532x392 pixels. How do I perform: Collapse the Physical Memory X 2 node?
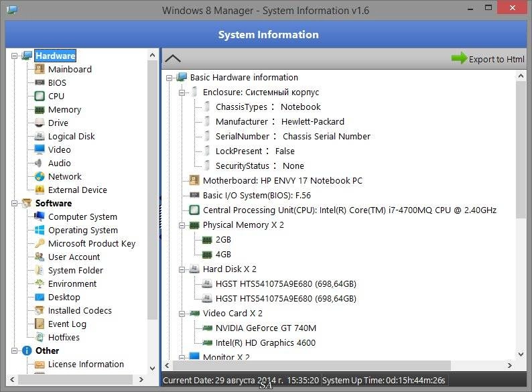pyautogui.click(x=182, y=225)
